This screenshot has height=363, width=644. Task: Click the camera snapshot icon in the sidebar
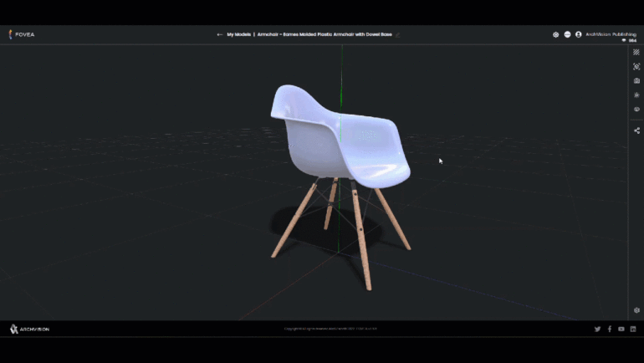[x=636, y=81]
